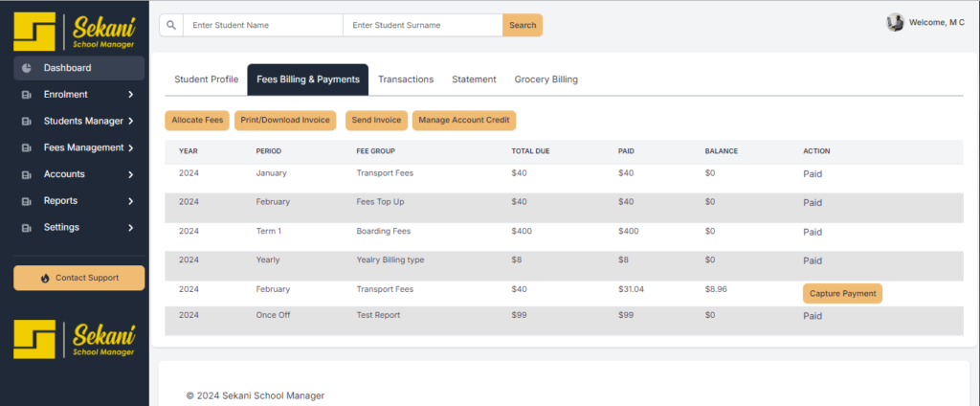
Task: Click the flame icon on Contact Support
Action: click(x=45, y=279)
